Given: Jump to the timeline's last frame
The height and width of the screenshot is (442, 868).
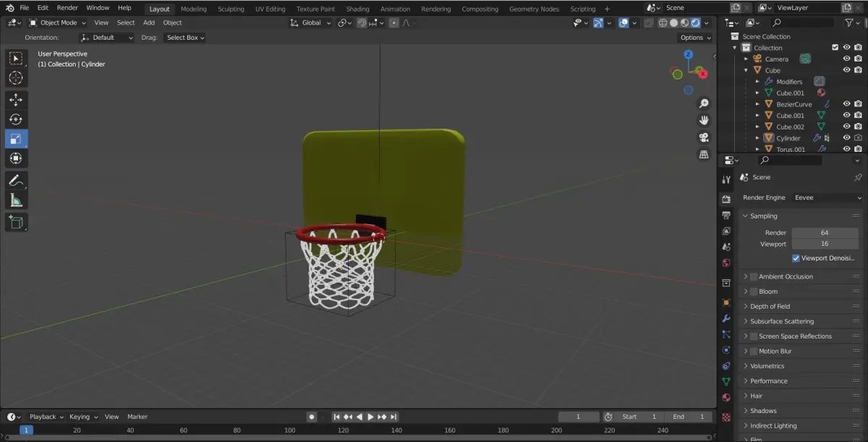Looking at the screenshot, I should coord(393,417).
